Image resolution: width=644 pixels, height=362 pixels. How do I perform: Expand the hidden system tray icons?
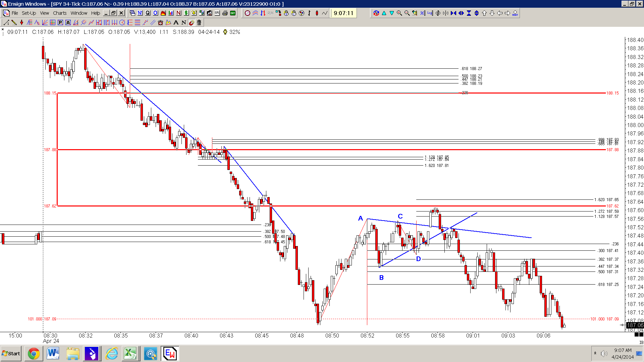pos(595,353)
